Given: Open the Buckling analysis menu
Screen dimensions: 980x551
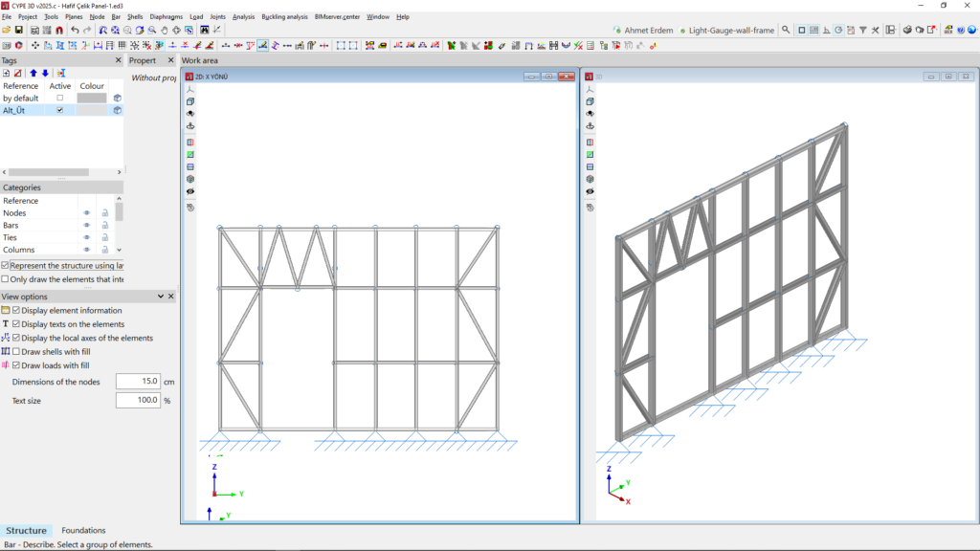Looking at the screenshot, I should coord(284,17).
